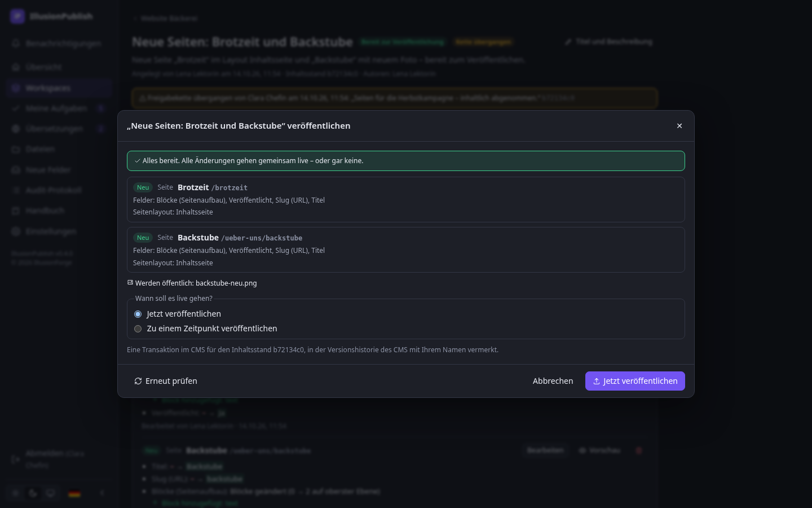The height and width of the screenshot is (508, 812).
Task: Click the purple 'Jetzt veröffentlichen' button
Action: pyautogui.click(x=635, y=381)
